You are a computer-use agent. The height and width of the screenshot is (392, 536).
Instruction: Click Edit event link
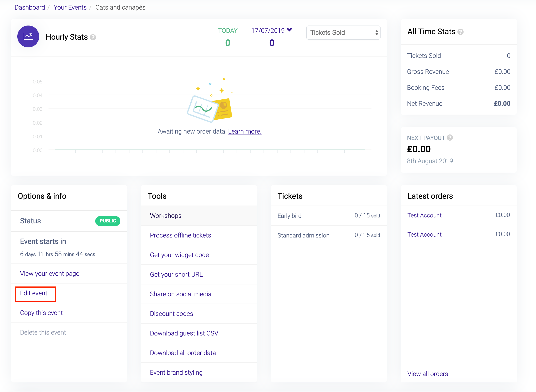click(34, 293)
